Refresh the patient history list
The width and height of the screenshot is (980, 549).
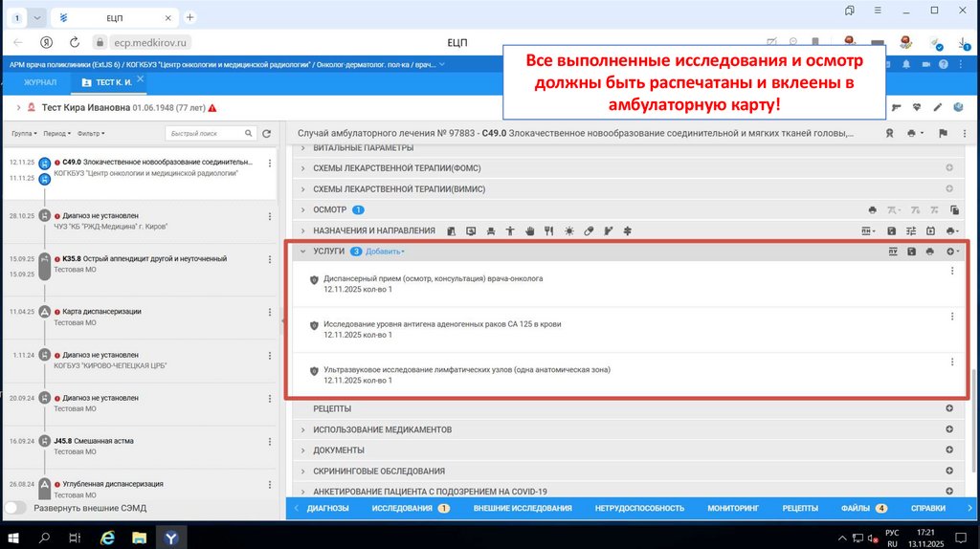267,133
